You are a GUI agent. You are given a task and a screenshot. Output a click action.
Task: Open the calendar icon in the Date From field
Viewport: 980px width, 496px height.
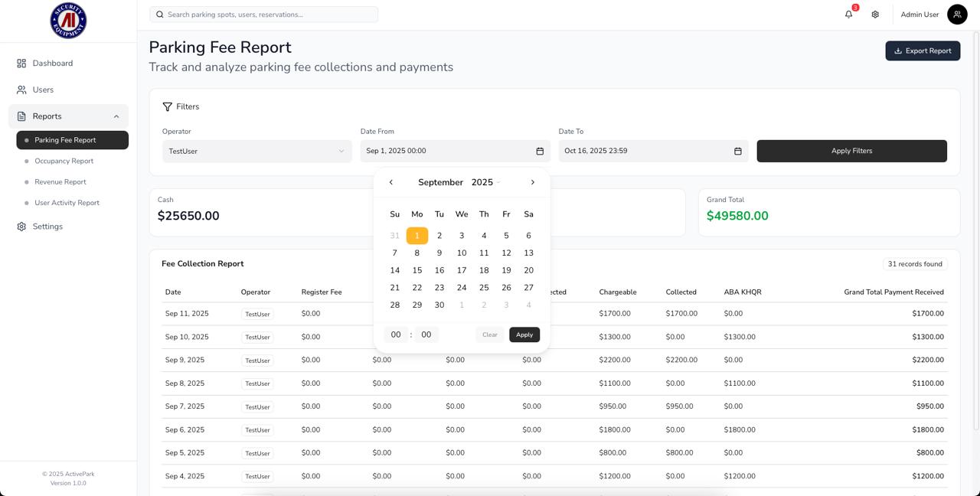pos(540,151)
